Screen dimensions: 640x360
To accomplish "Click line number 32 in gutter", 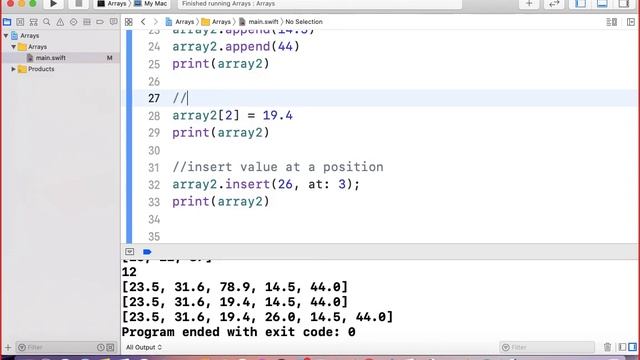I will click(x=154, y=185).
